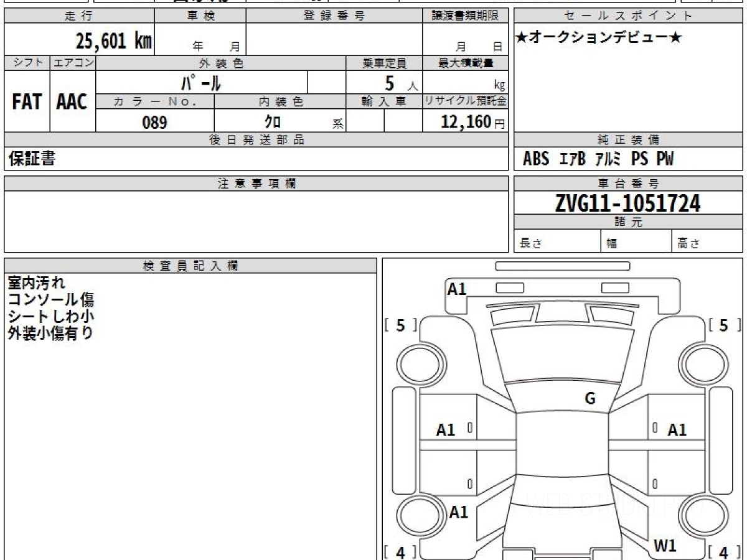Image resolution: width=747 pixels, height=560 pixels.
Task: Select the W1 mark near the right rear wheel
Action: point(665,546)
